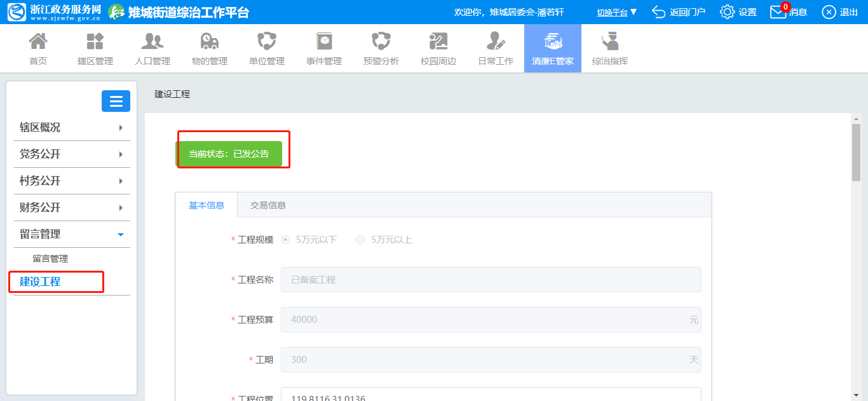Open the 首页 home icon

click(x=38, y=42)
